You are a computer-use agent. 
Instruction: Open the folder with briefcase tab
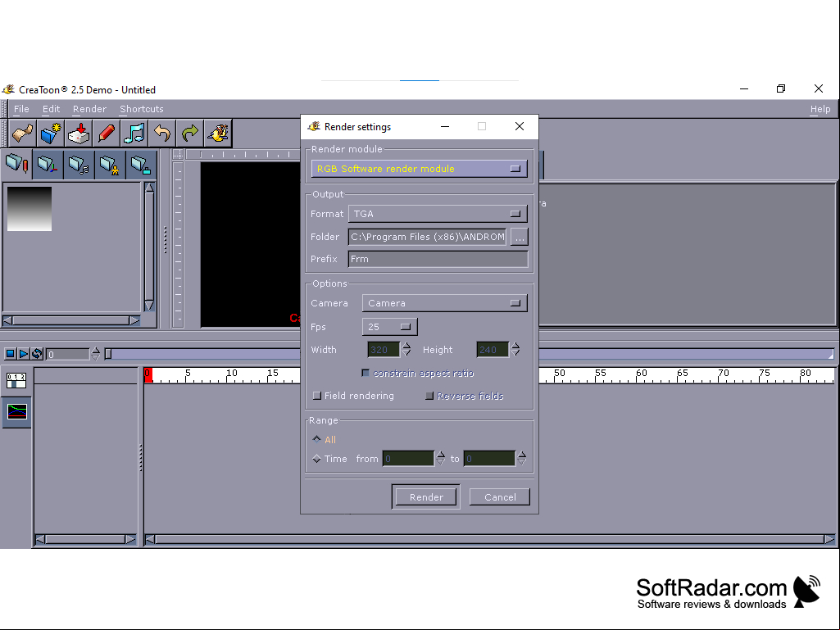pos(142,164)
